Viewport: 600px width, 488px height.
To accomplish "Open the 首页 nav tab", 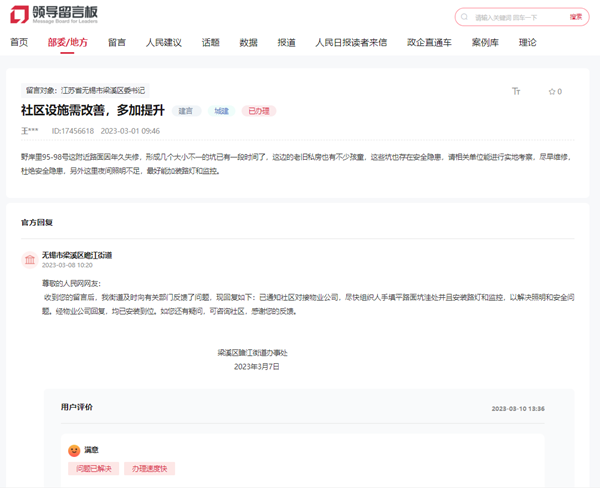I will click(19, 42).
